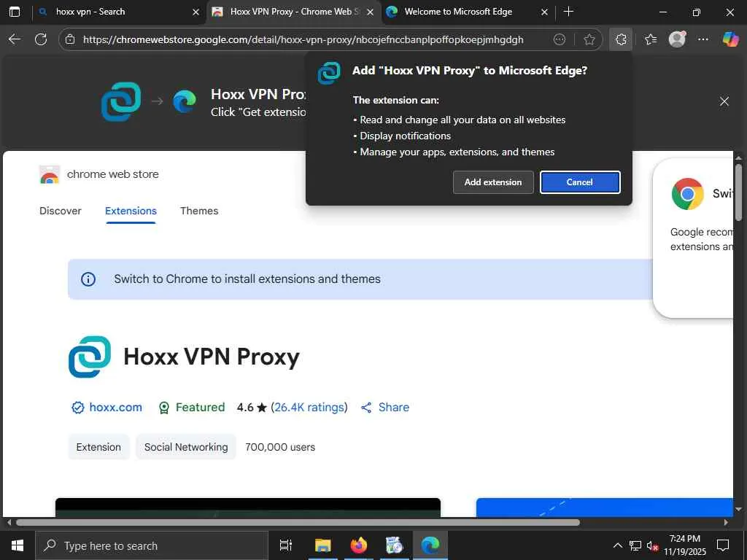Click the blue screenshot thumbnail at right
Image resolution: width=747 pixels, height=560 pixels.
click(605, 507)
